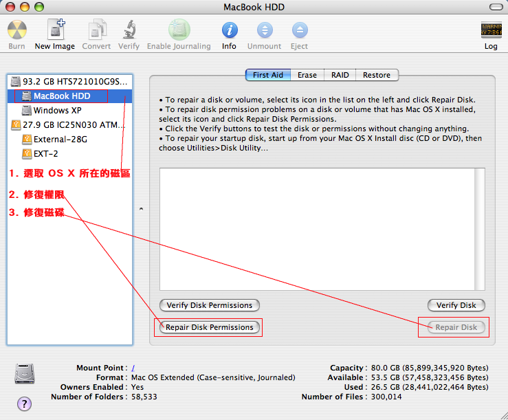Image resolution: width=508 pixels, height=420 pixels.
Task: Switch to the Erase tab
Action: point(307,75)
